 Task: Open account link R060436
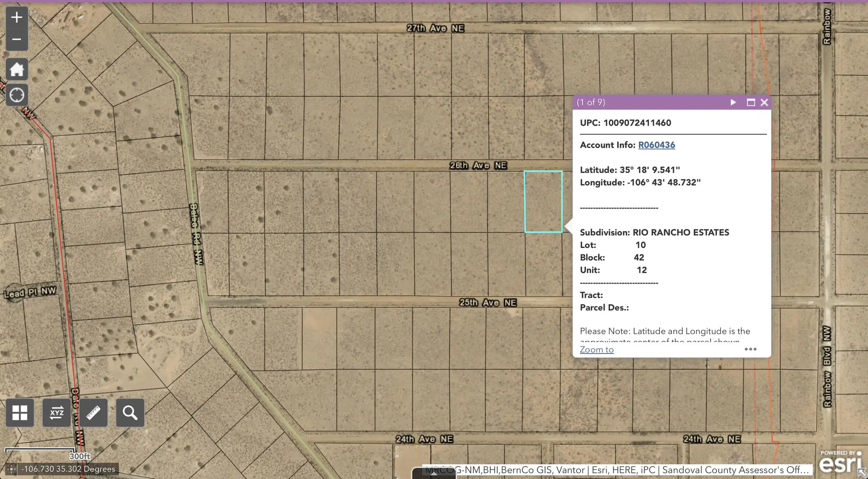(656, 145)
